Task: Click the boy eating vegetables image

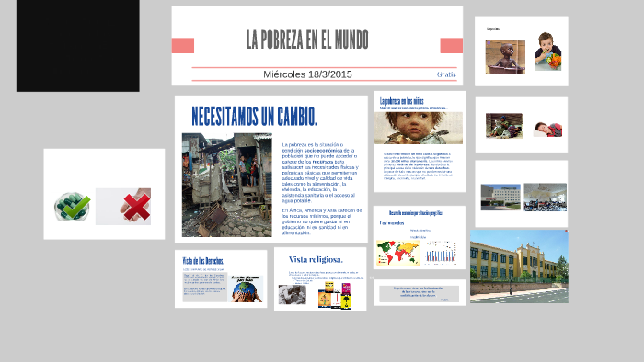Action: (x=548, y=51)
